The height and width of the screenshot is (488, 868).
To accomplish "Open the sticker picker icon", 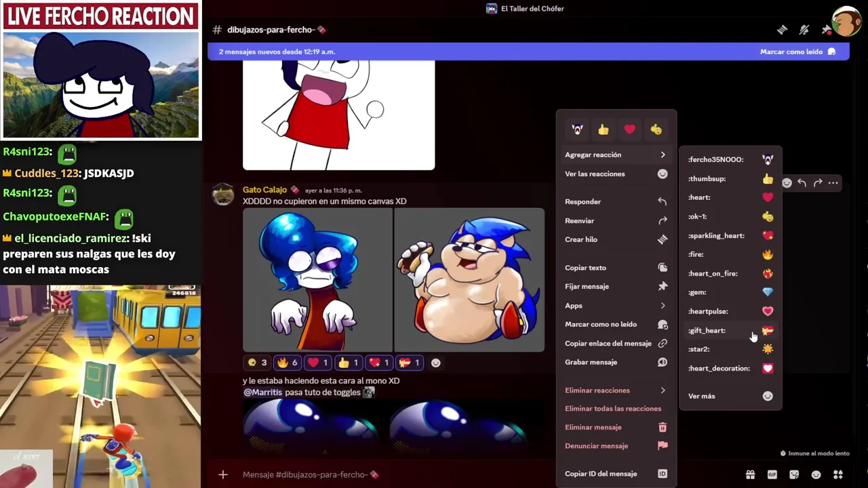I will pos(794,474).
